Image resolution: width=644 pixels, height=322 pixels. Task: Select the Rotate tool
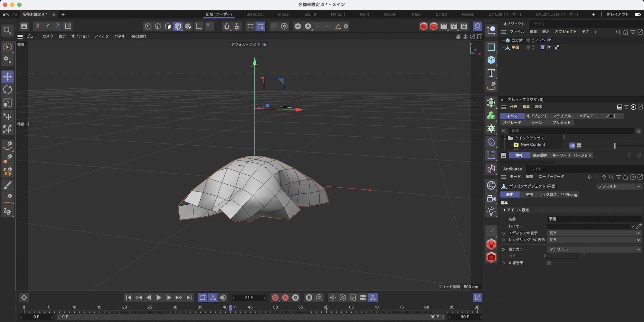(x=7, y=90)
